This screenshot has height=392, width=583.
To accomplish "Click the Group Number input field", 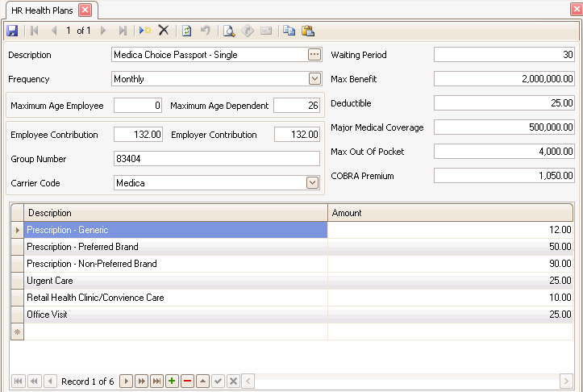I will [x=216, y=159].
